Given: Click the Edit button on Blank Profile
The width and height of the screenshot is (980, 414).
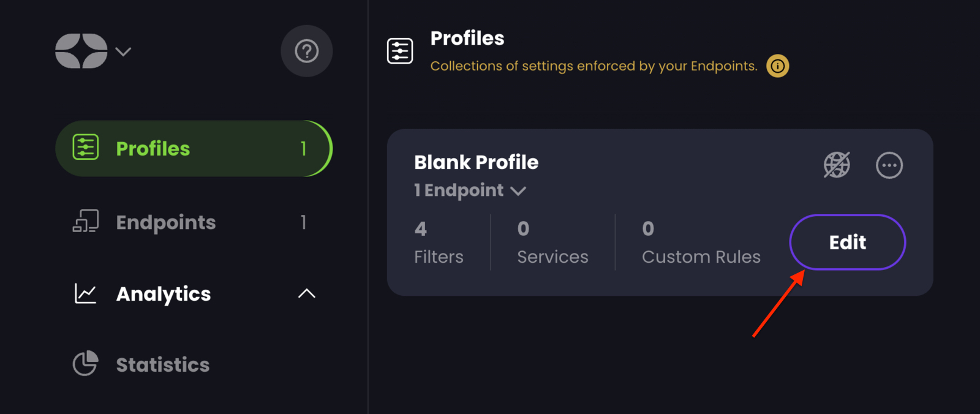Looking at the screenshot, I should [847, 243].
